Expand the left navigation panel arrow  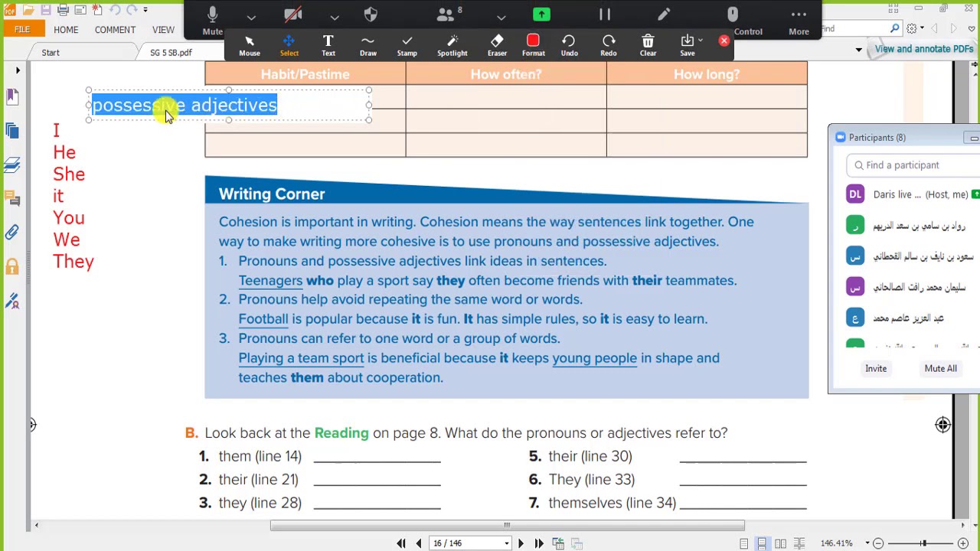(18, 70)
